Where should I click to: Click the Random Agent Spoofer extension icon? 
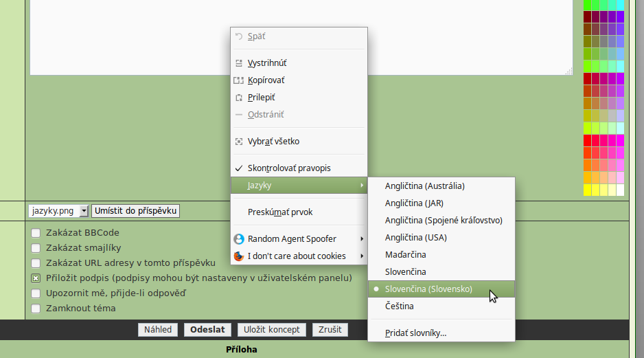tap(239, 239)
